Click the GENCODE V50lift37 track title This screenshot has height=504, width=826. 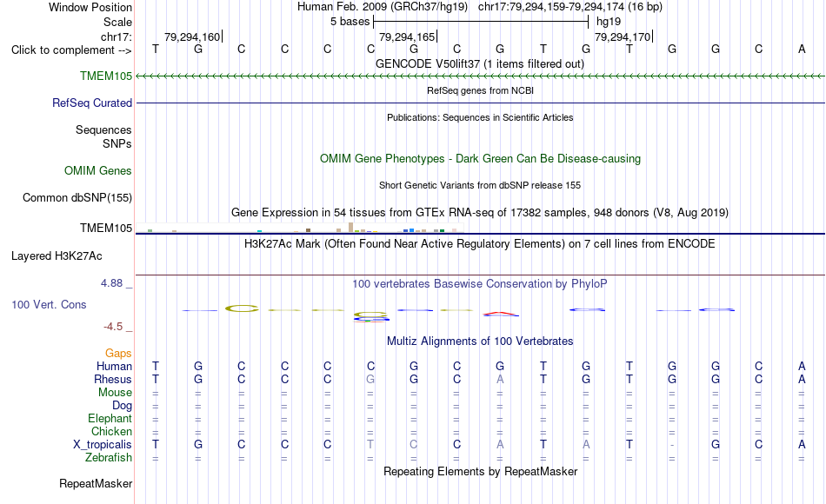(x=480, y=63)
